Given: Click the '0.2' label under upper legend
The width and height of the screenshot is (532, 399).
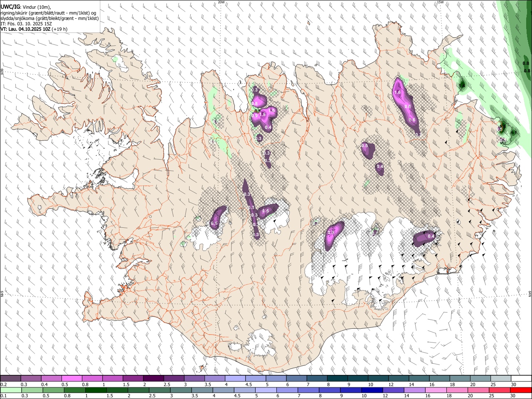Looking at the screenshot, I should click(x=4, y=384).
